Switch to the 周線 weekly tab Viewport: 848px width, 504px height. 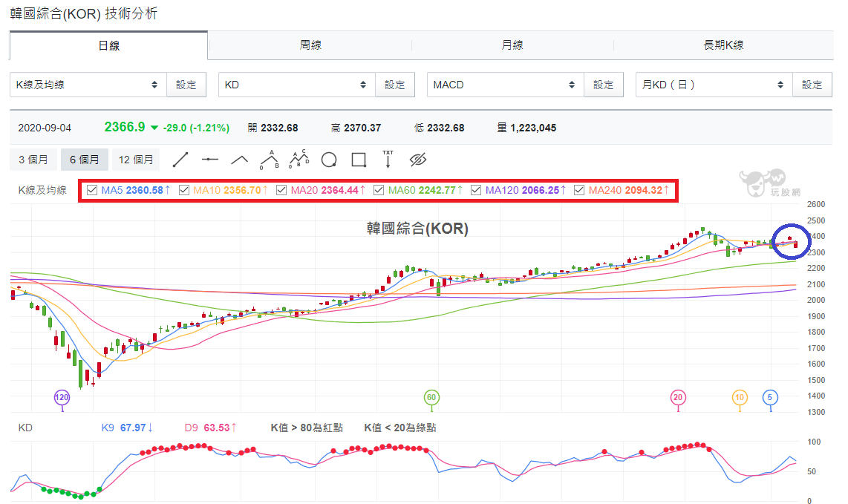click(x=310, y=45)
